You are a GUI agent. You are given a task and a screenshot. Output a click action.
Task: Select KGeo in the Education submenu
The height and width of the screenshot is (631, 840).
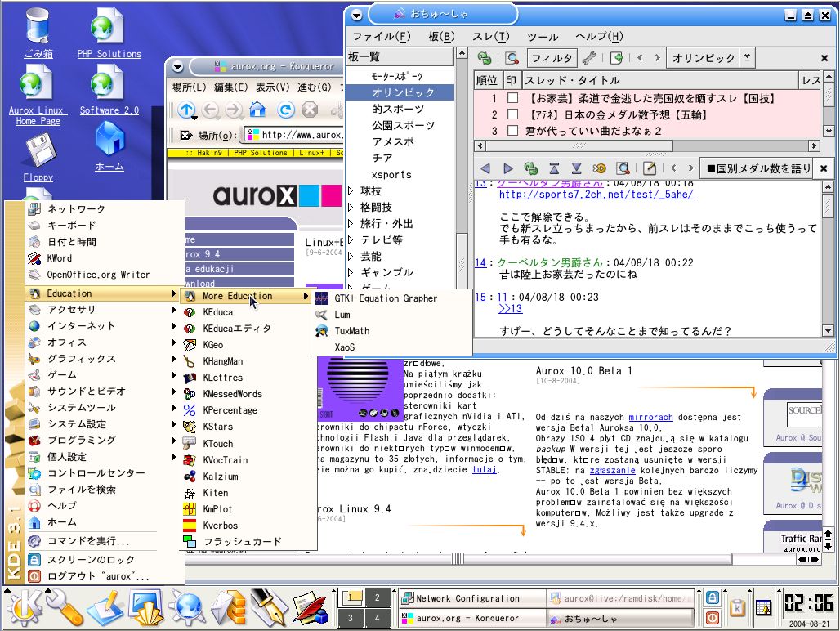pyautogui.click(x=248, y=345)
